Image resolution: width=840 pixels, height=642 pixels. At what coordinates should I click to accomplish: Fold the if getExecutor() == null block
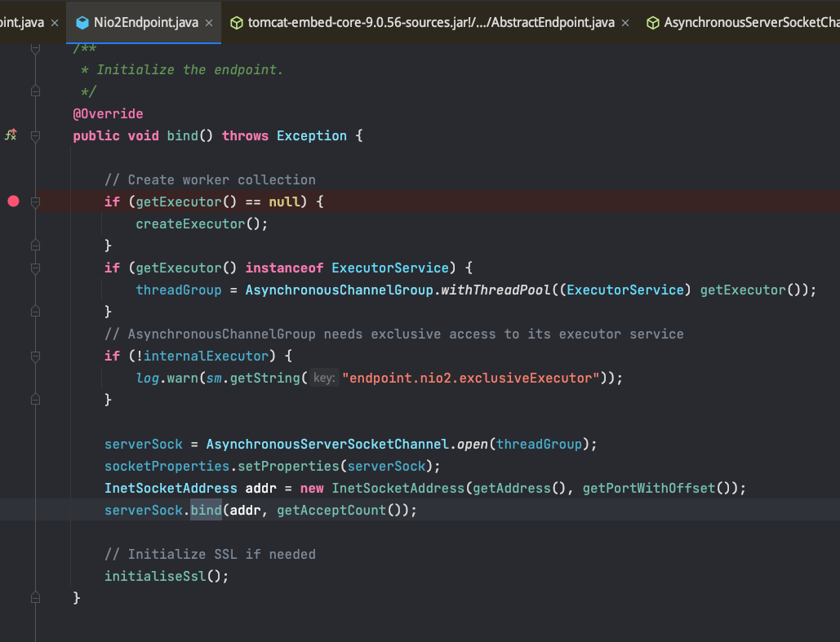coord(35,201)
